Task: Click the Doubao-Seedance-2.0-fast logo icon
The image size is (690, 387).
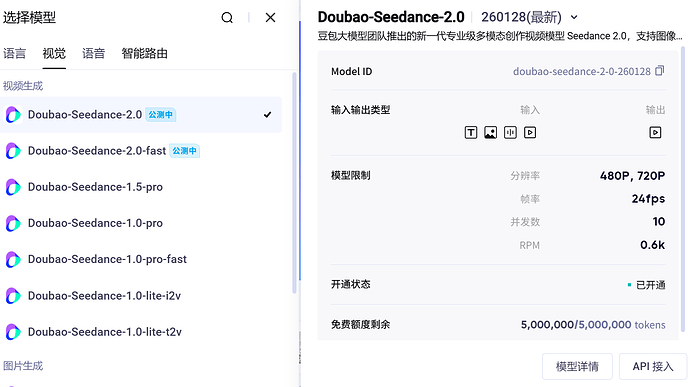Action: tap(13, 151)
